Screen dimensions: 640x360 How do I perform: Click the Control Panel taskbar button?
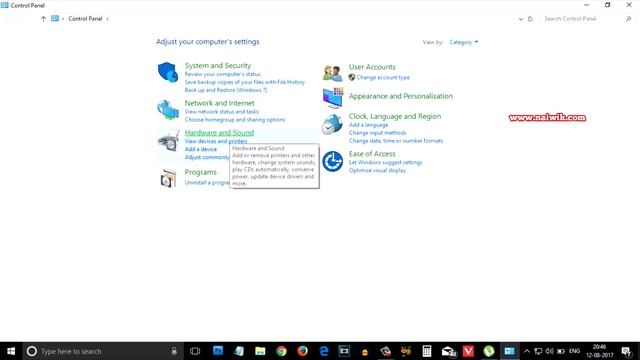[509, 351]
